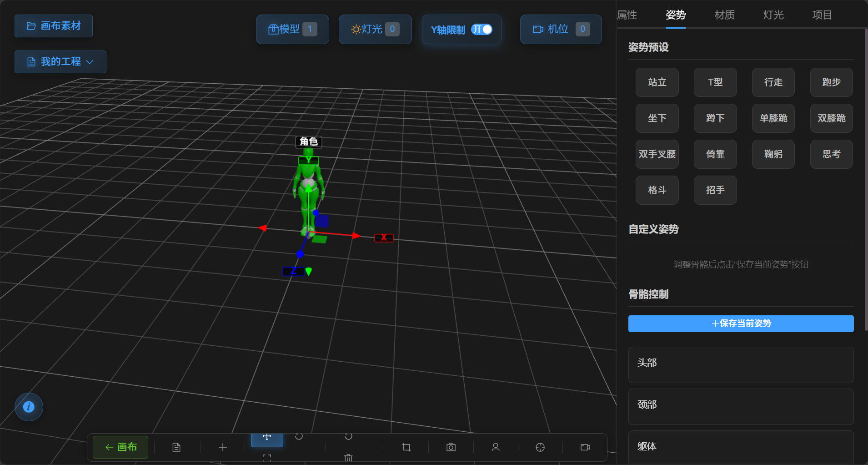The width and height of the screenshot is (868, 465).
Task: Click the fullscreen bracket icon in bottom toolbar
Action: pyautogui.click(x=267, y=458)
